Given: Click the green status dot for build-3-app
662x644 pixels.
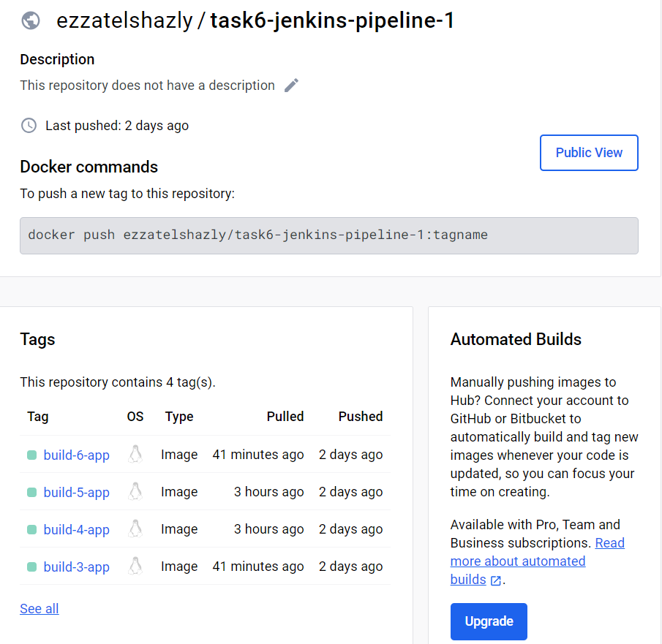Looking at the screenshot, I should [31, 567].
